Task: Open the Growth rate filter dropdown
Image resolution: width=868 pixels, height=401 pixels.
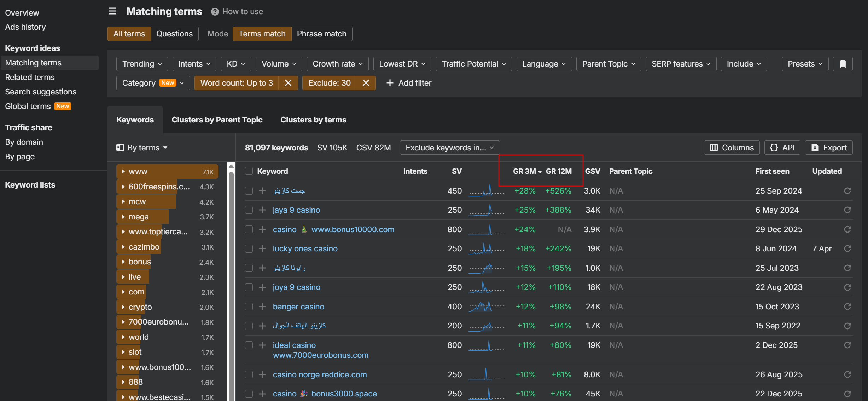Action: (x=337, y=64)
